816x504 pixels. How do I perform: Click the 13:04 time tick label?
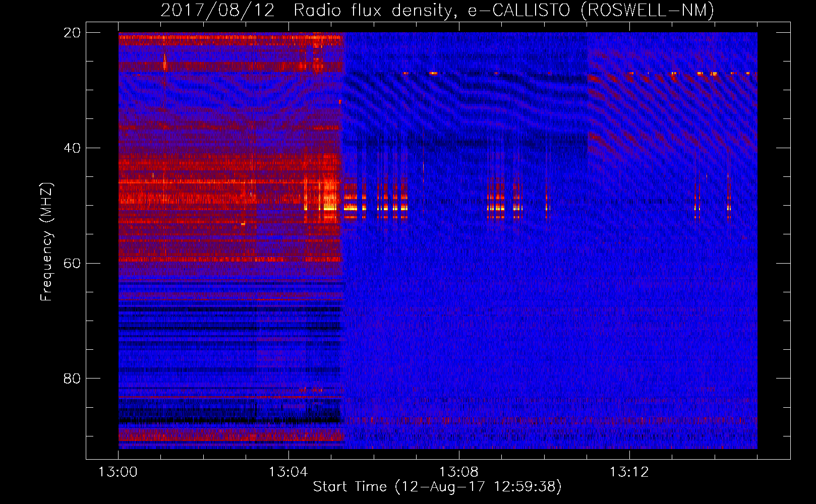(288, 472)
